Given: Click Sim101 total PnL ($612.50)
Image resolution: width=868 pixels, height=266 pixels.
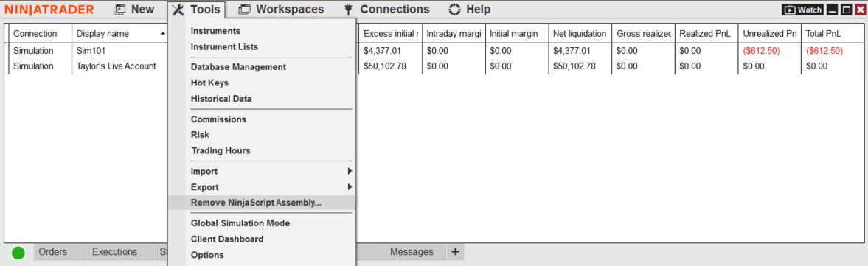Looking at the screenshot, I should click(824, 51).
